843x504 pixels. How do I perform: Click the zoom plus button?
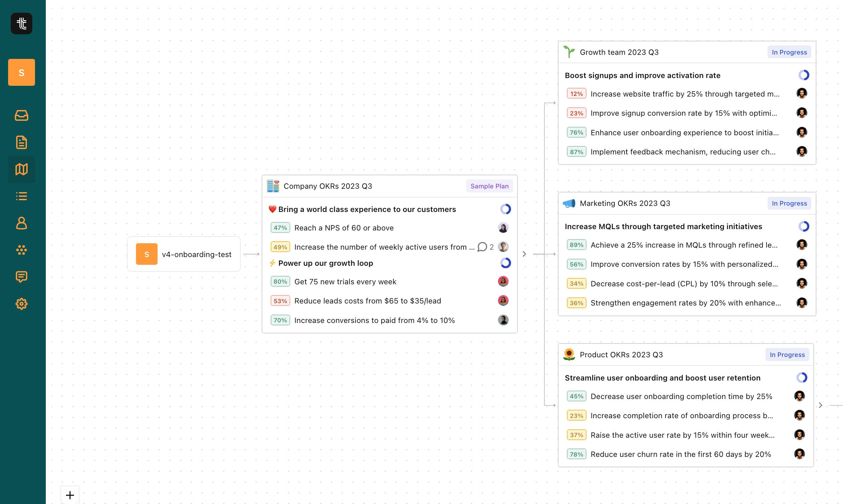tap(70, 495)
